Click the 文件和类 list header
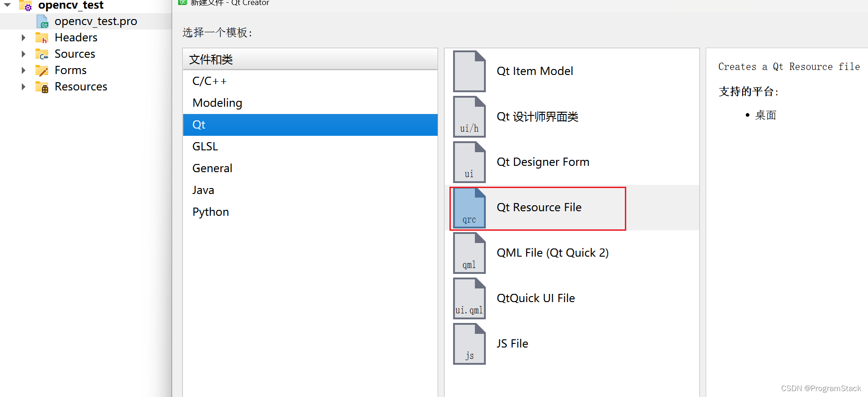 pos(310,60)
